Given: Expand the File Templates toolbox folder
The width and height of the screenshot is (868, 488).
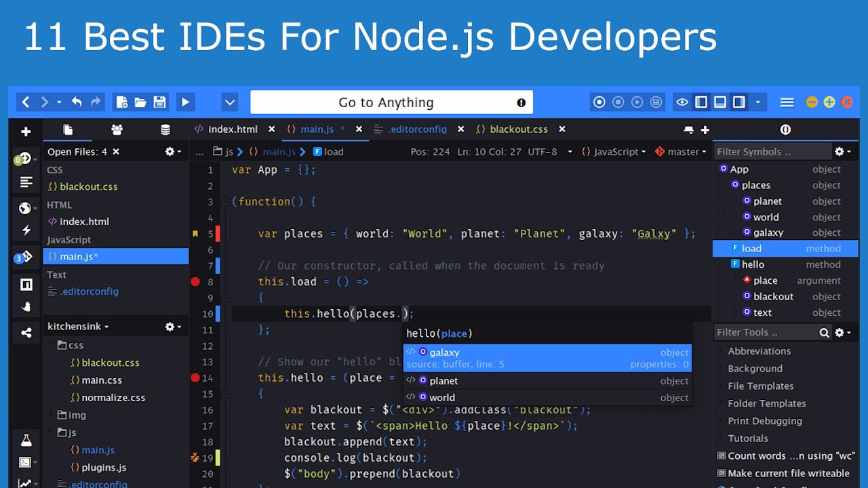Looking at the screenshot, I should click(x=720, y=386).
